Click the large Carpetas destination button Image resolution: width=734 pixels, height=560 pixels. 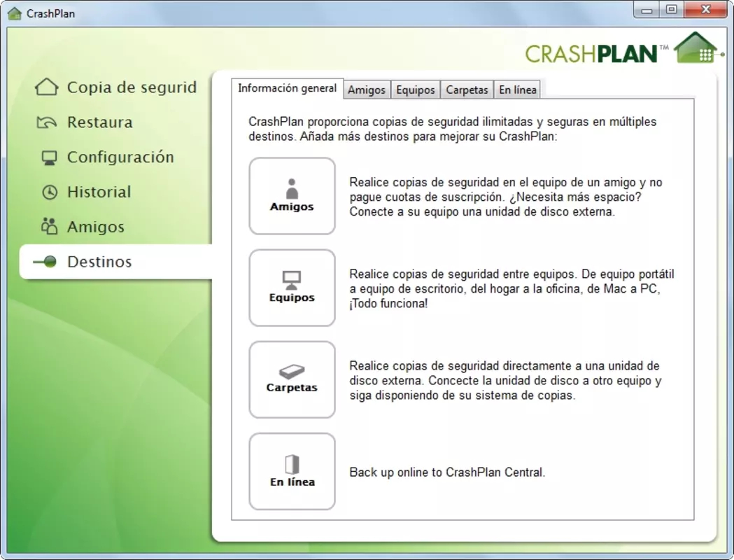tap(292, 379)
